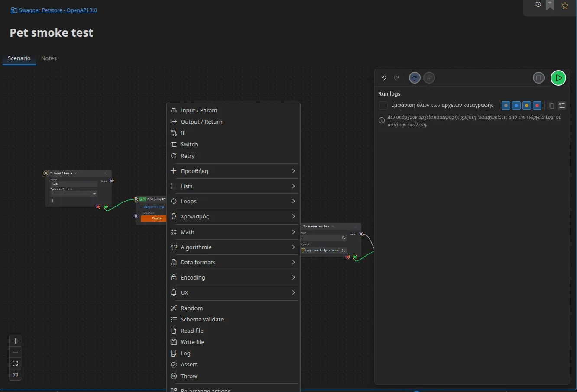577x392 pixels.
Task: Star this scenario as favorite
Action: [565, 6]
